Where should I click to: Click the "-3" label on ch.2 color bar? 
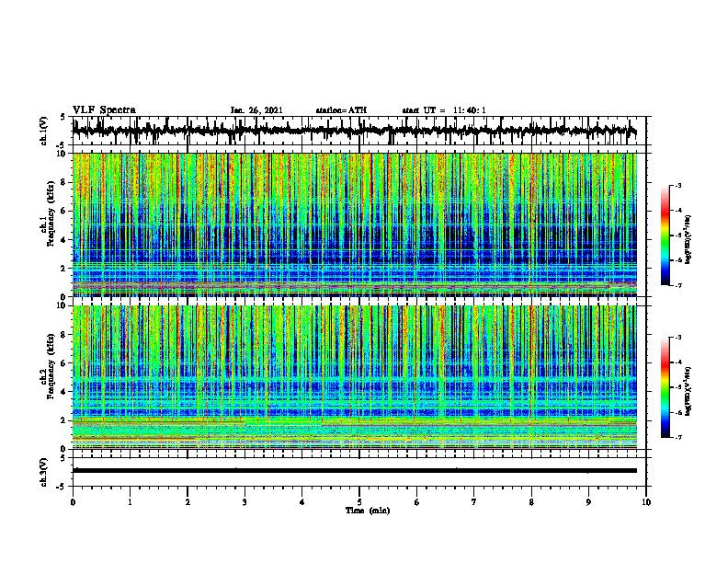(x=678, y=338)
